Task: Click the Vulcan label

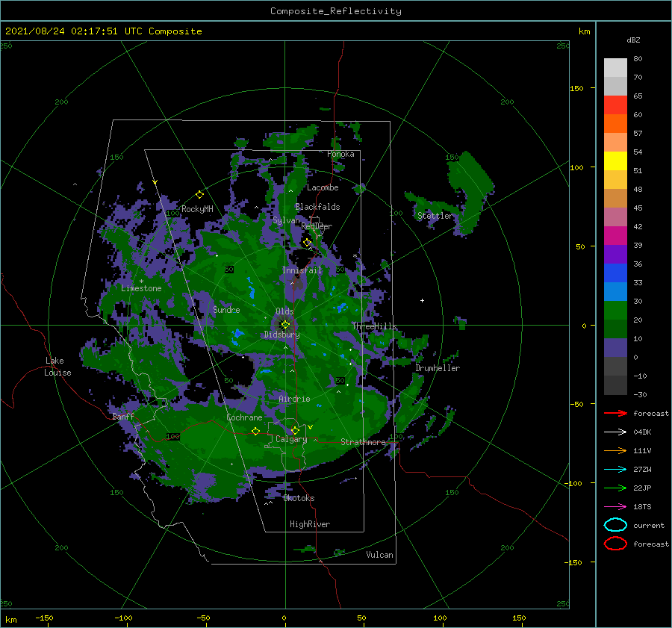Action: [x=379, y=555]
